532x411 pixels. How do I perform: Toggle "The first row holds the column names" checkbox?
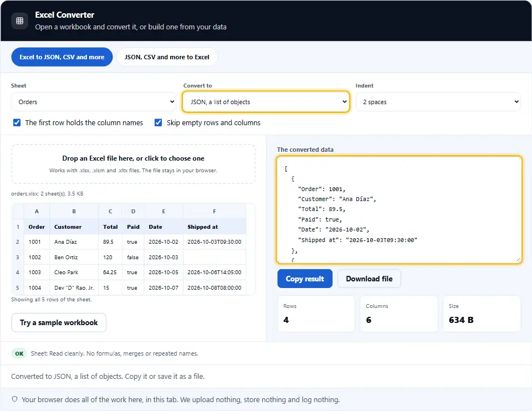click(17, 122)
